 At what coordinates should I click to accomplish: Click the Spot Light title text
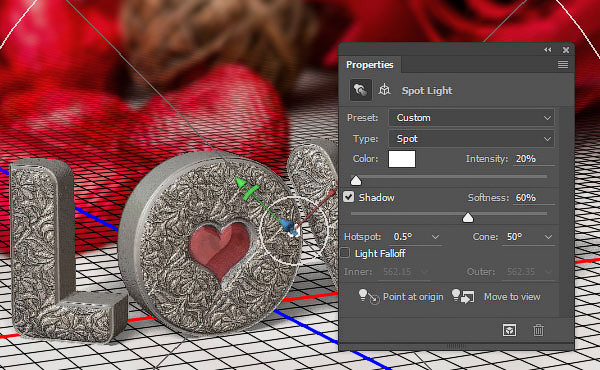tap(427, 91)
